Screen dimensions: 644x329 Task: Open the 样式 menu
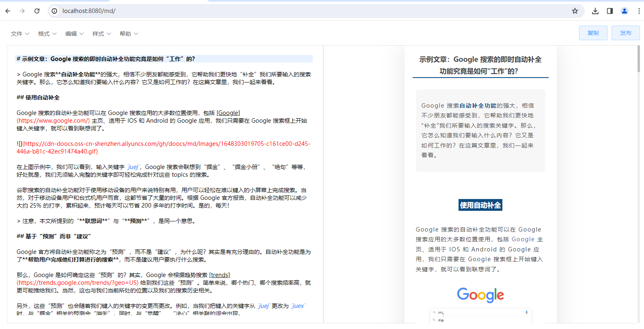click(101, 34)
